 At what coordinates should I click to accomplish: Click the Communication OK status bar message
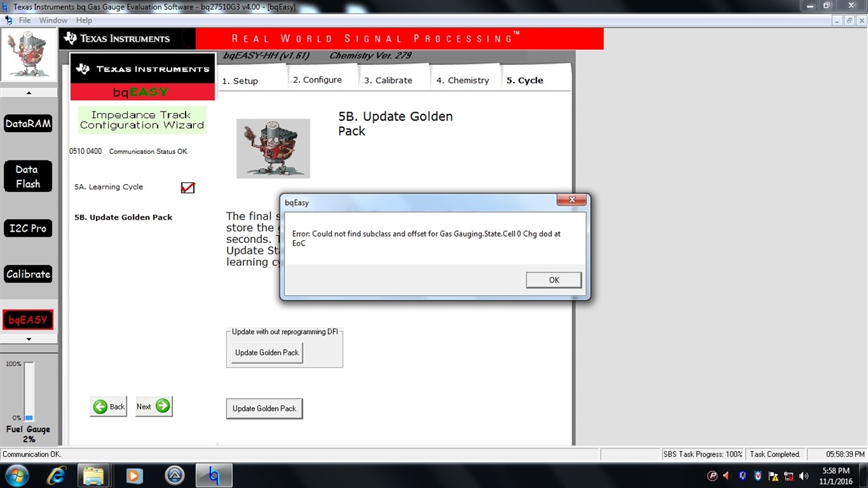tap(32, 454)
